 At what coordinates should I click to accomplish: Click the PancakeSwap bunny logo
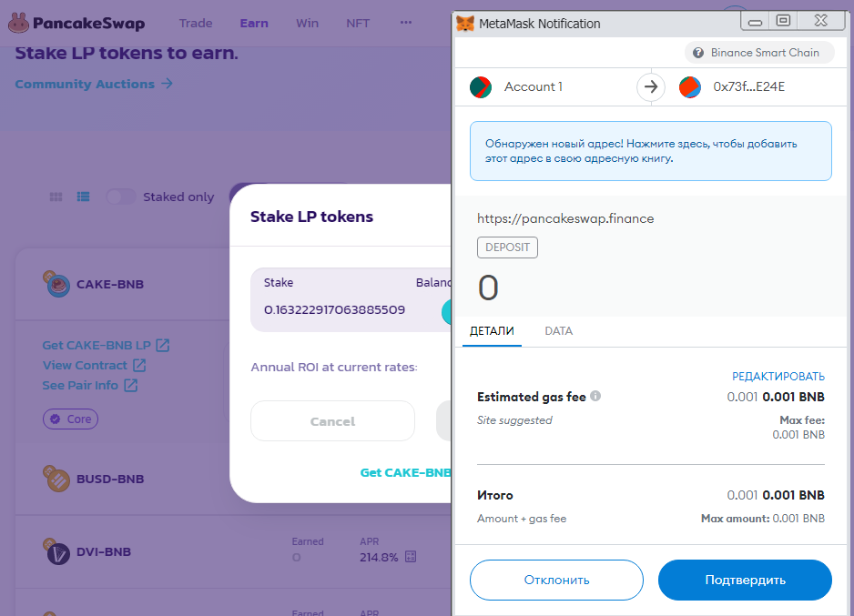[x=19, y=23]
